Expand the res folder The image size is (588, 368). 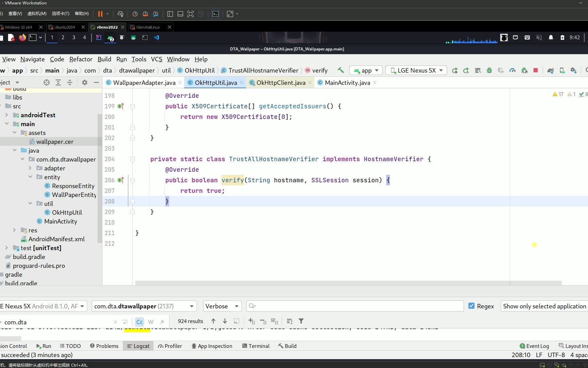tap(14, 230)
